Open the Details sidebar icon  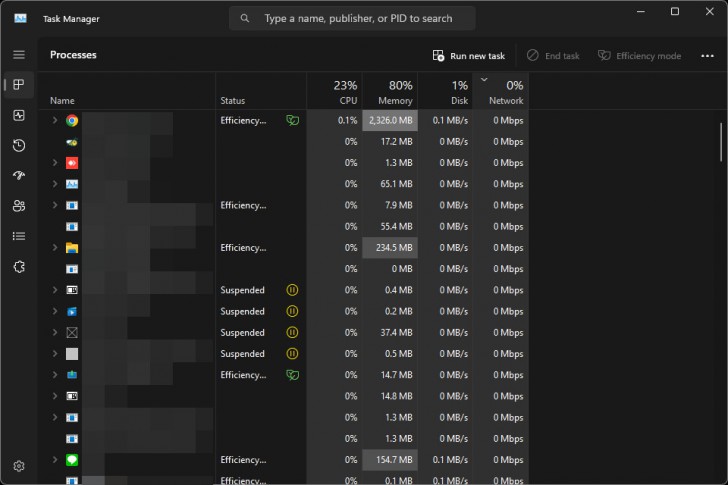(x=19, y=236)
